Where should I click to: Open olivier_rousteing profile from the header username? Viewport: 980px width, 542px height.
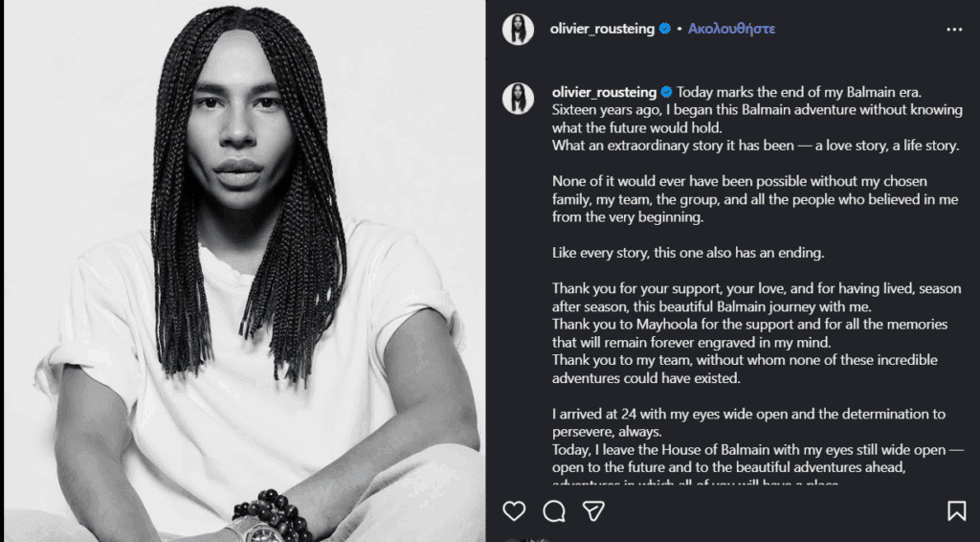coord(602,30)
